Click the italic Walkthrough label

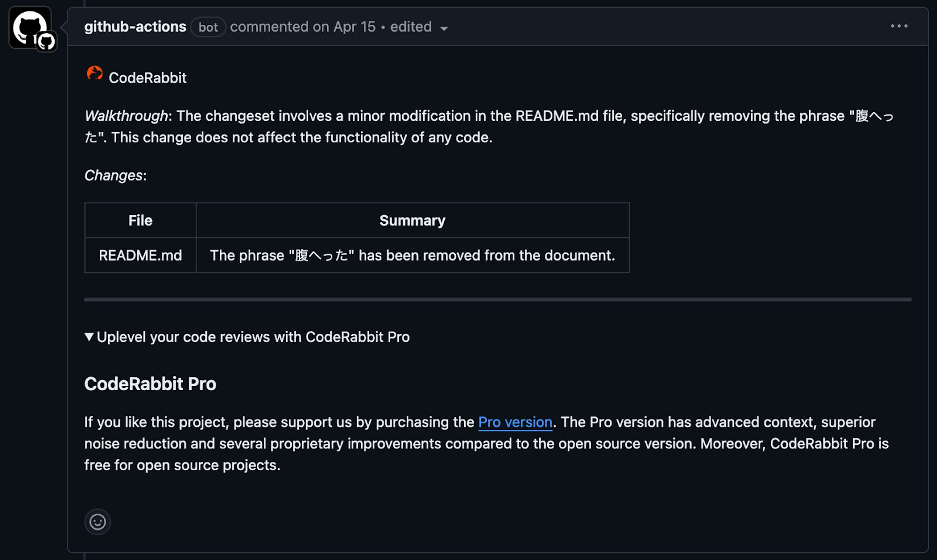tap(126, 116)
